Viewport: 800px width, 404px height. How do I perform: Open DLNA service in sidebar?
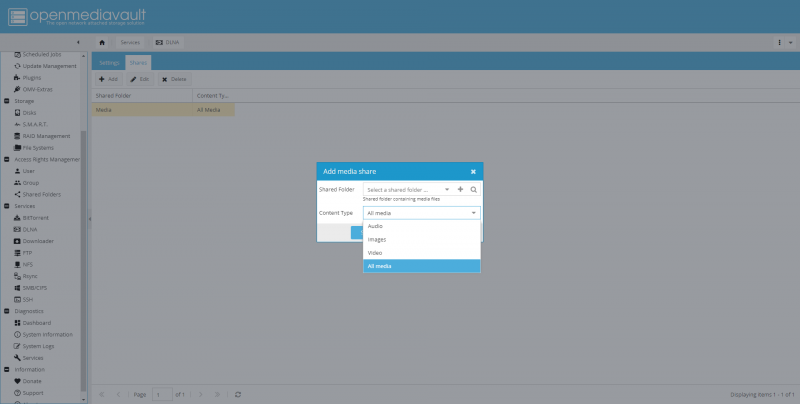pyautogui.click(x=26, y=230)
